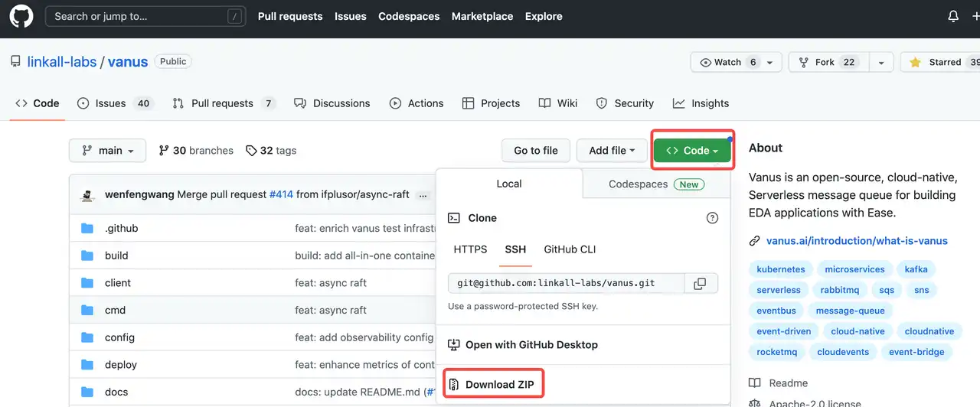Image resolution: width=980 pixels, height=407 pixels.
Task: Click Open with GitHub Desktop
Action: tap(531, 345)
